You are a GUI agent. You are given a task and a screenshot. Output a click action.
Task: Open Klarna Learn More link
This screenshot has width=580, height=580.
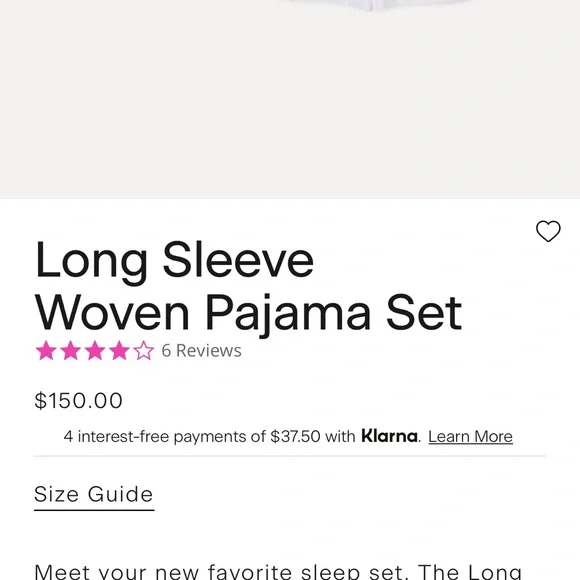coord(471,436)
